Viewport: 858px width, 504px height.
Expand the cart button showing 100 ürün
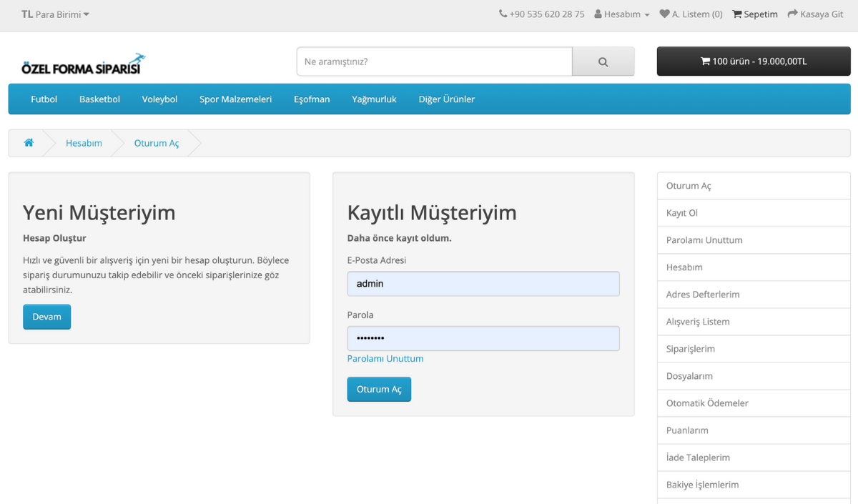753,61
